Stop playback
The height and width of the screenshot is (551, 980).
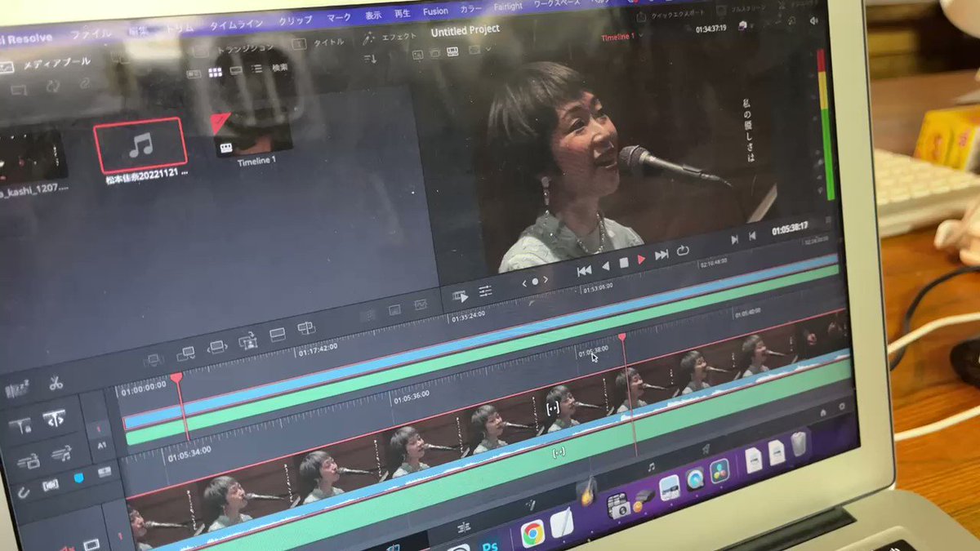click(623, 263)
